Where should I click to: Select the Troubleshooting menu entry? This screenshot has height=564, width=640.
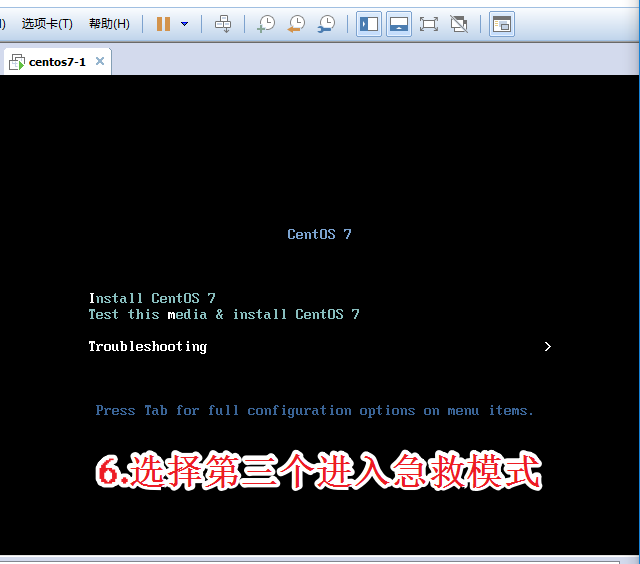148,346
